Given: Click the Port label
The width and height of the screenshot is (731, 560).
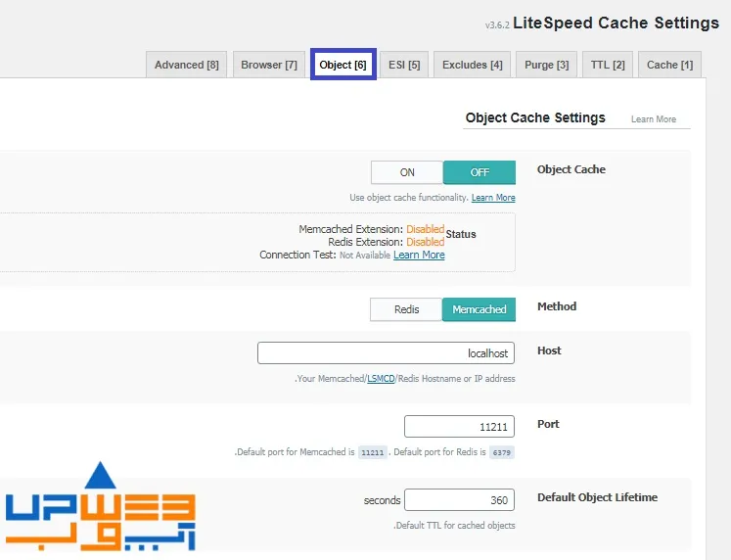Looking at the screenshot, I should tap(548, 424).
